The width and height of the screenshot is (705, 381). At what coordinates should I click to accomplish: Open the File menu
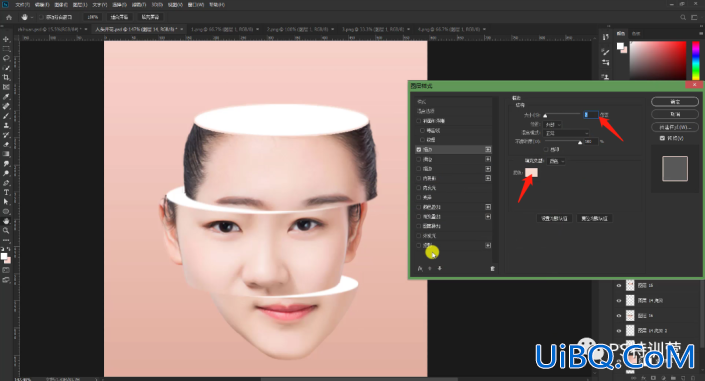click(x=22, y=4)
